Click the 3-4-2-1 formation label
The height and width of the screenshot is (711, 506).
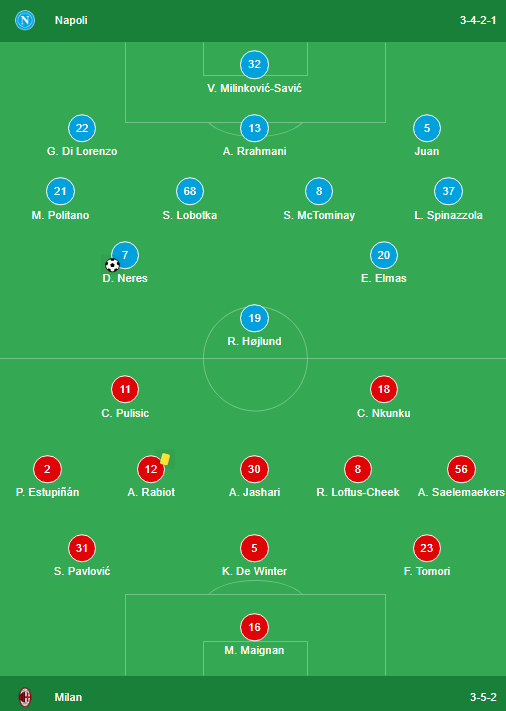tap(478, 20)
